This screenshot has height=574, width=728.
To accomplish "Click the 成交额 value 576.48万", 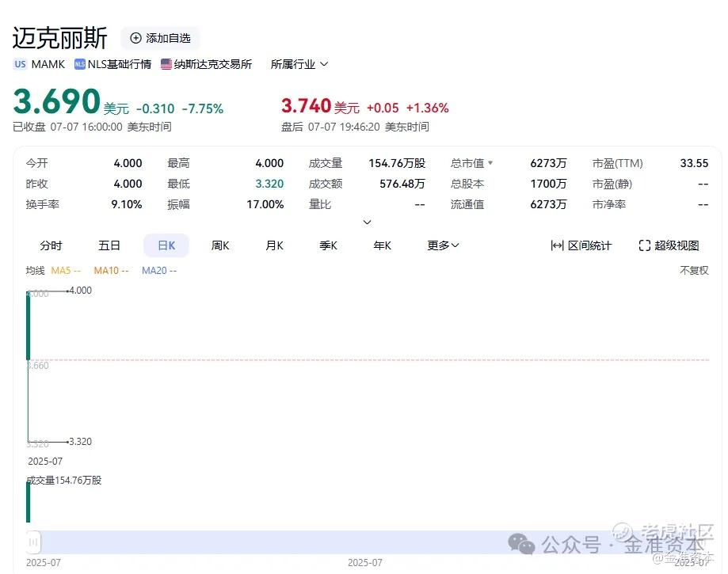I will point(402,184).
